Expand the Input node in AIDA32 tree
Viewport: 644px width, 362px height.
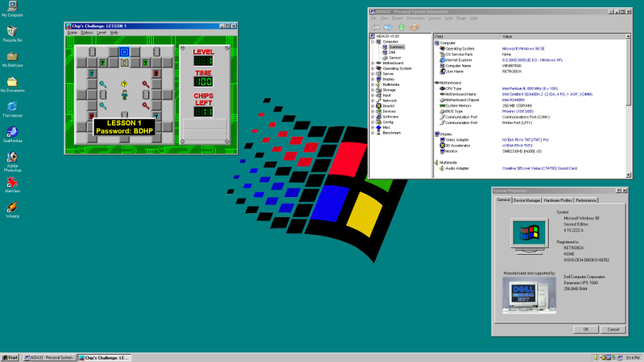(x=373, y=95)
